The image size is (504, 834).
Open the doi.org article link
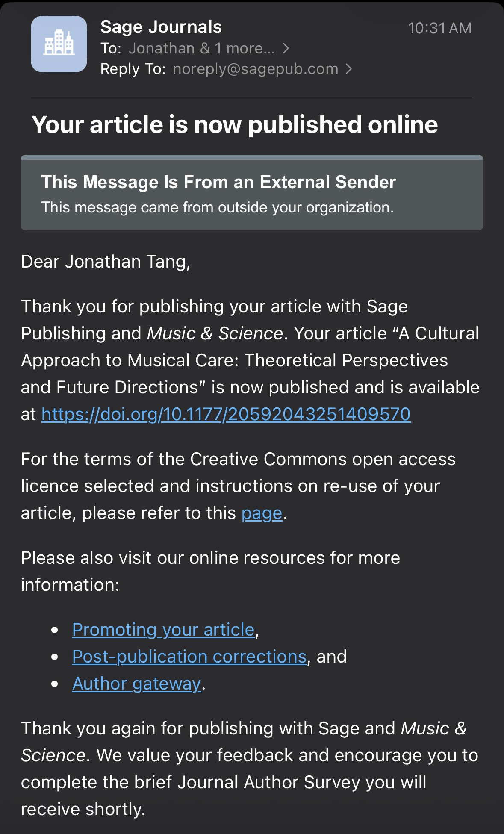226,414
